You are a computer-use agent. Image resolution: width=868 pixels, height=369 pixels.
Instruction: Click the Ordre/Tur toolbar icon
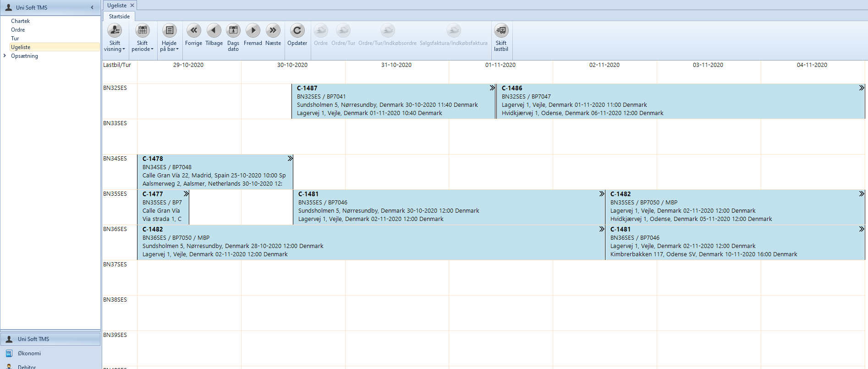pos(343,31)
